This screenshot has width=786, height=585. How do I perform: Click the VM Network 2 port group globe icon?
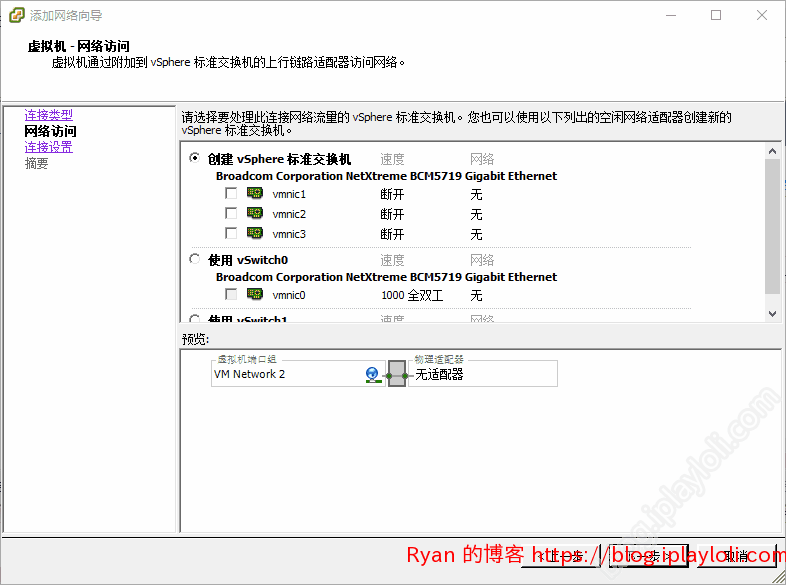click(372, 375)
